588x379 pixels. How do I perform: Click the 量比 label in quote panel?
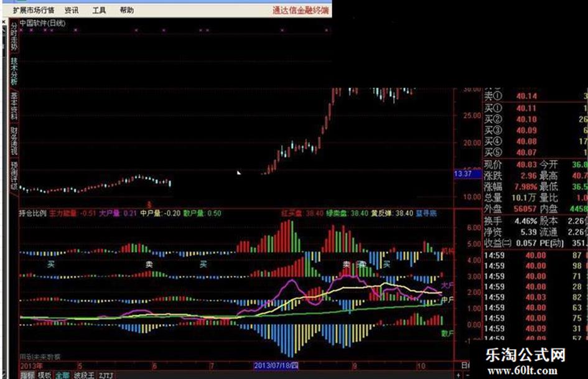pos(549,198)
